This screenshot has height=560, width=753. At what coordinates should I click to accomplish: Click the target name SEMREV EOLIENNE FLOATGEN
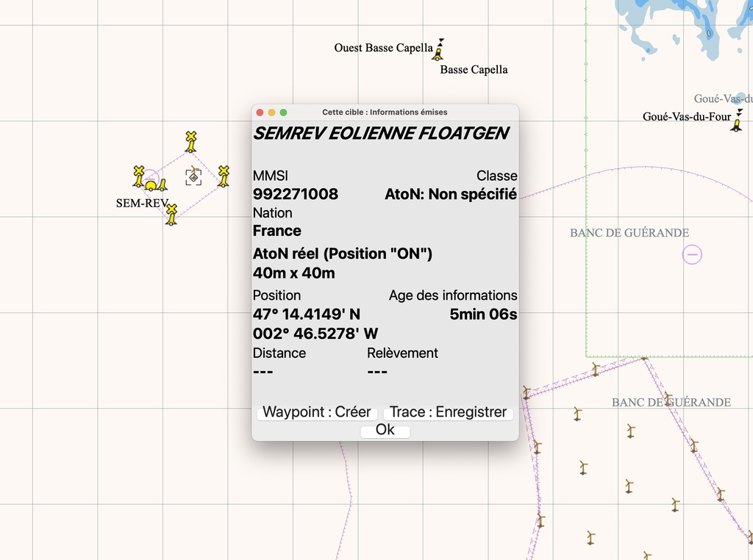pos(381,134)
